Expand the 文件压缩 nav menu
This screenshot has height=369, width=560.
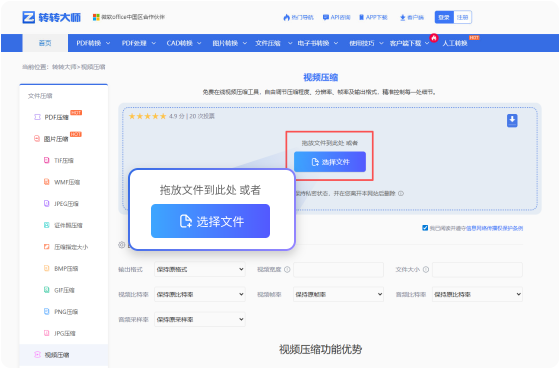coord(274,43)
